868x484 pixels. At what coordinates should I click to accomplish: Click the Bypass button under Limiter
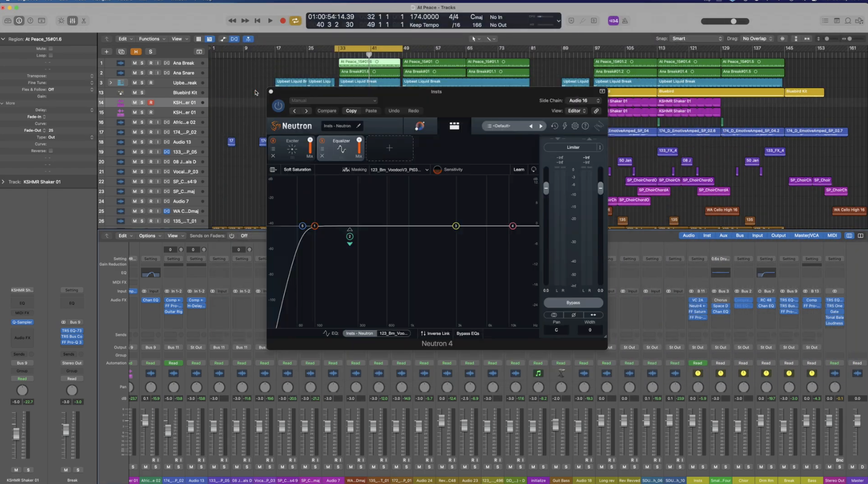[x=573, y=302]
